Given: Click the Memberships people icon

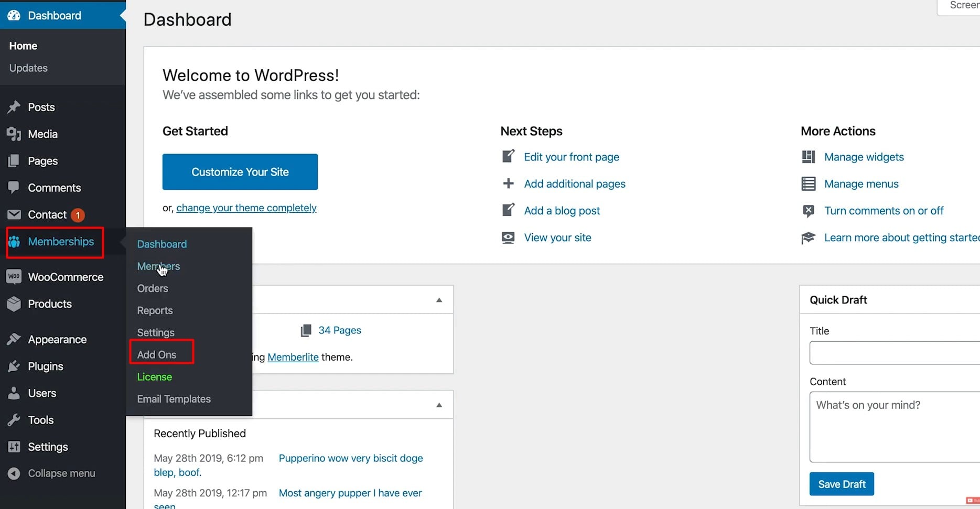Looking at the screenshot, I should 14,241.
